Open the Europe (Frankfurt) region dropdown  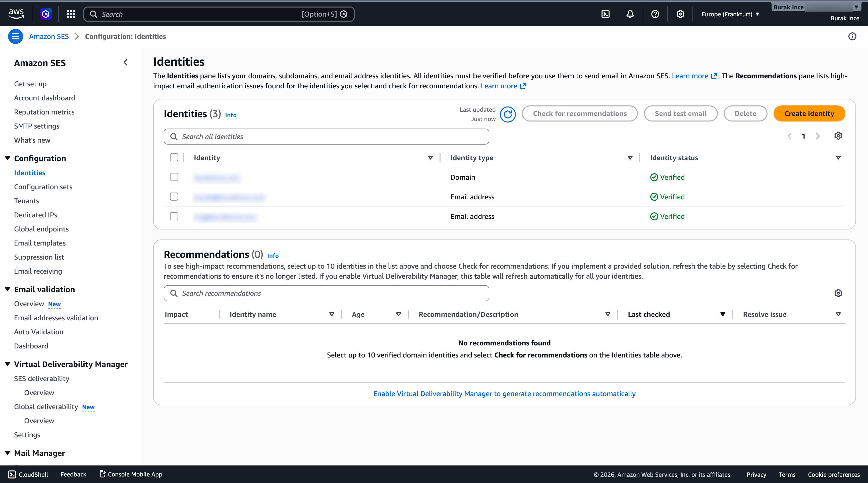coord(731,14)
